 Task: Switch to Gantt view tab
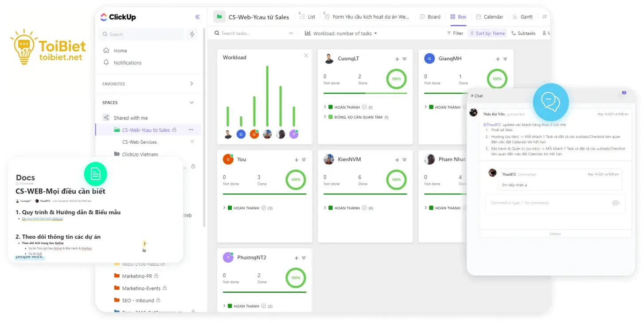(523, 16)
